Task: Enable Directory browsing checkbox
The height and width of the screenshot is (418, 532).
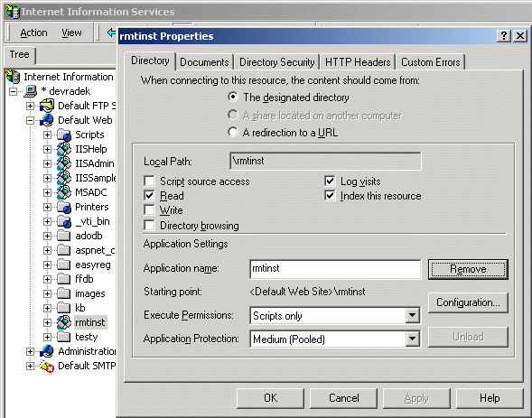Action: [x=149, y=226]
